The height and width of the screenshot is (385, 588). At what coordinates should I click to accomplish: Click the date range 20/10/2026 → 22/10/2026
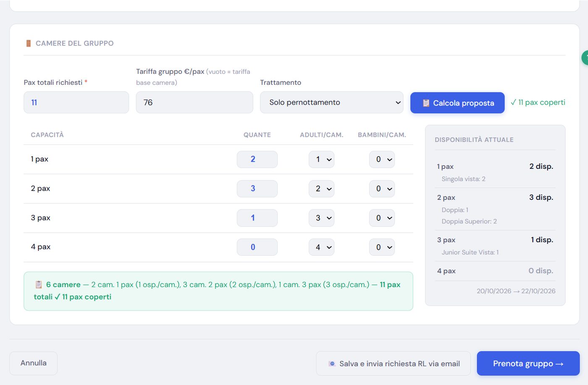[x=516, y=291]
